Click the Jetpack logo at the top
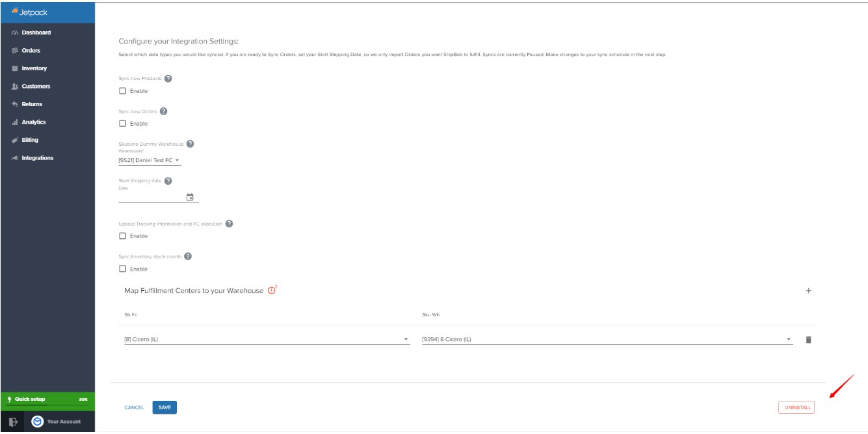This screenshot has width=868, height=434. pos(29,10)
